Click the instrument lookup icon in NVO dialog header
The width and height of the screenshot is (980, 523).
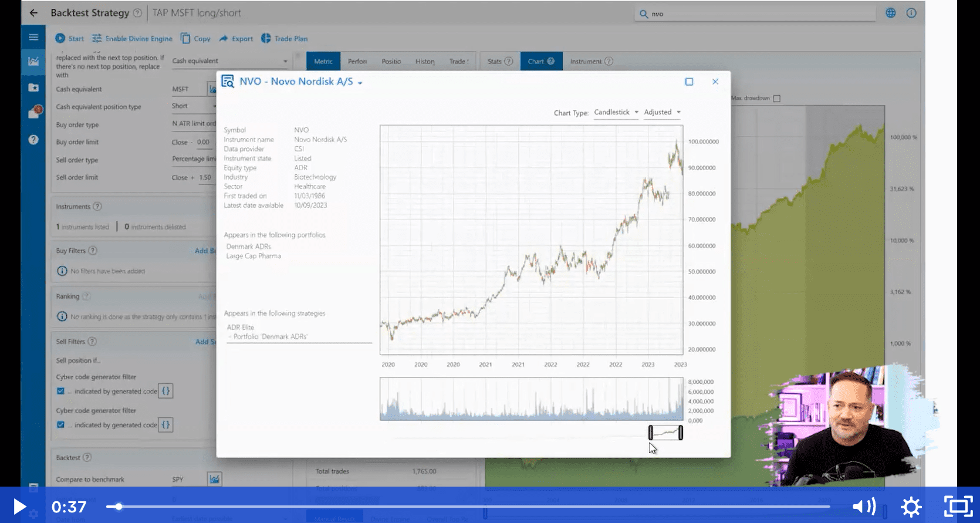[228, 82]
